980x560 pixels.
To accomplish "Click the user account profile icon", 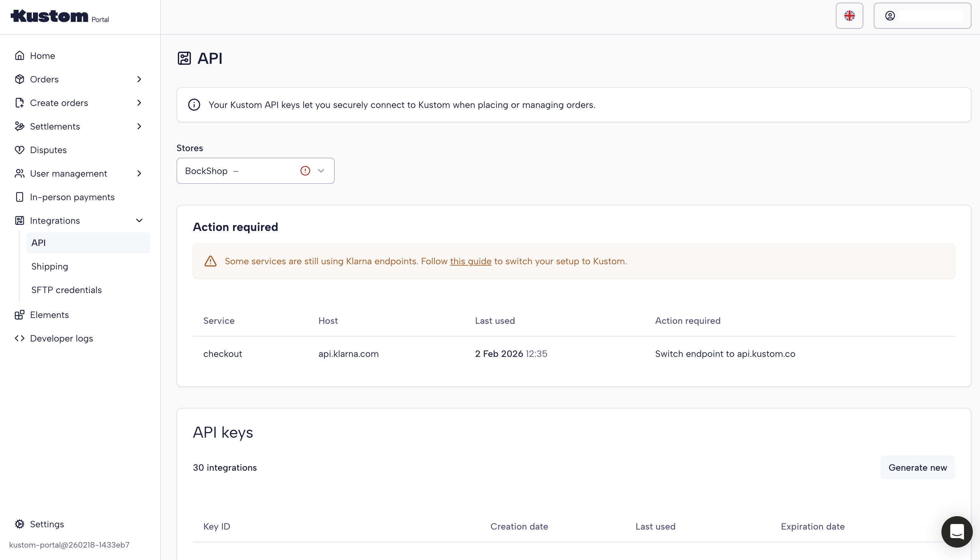I will (x=890, y=16).
